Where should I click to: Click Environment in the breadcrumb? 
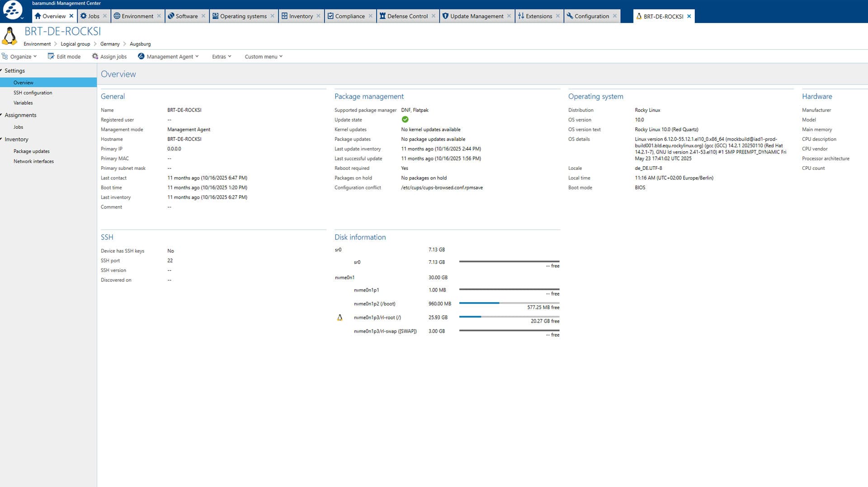pos(37,44)
